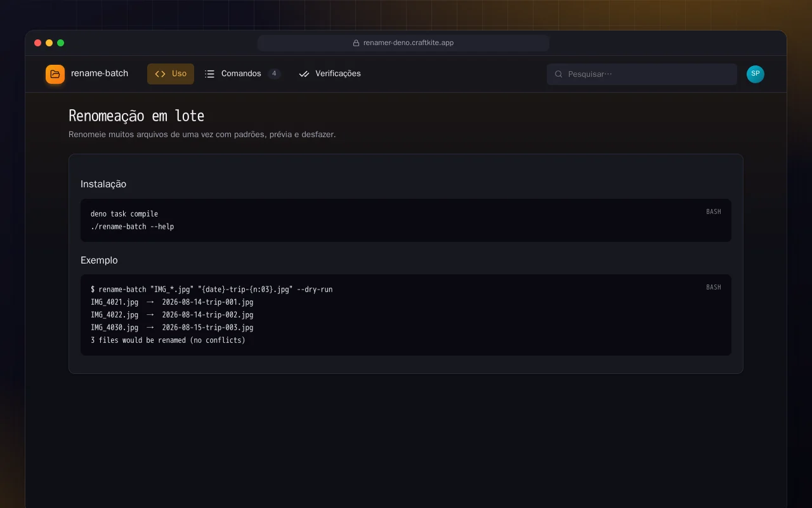Viewport: 812px width, 508px height.
Task: Close the window with the red button
Action: coord(38,43)
